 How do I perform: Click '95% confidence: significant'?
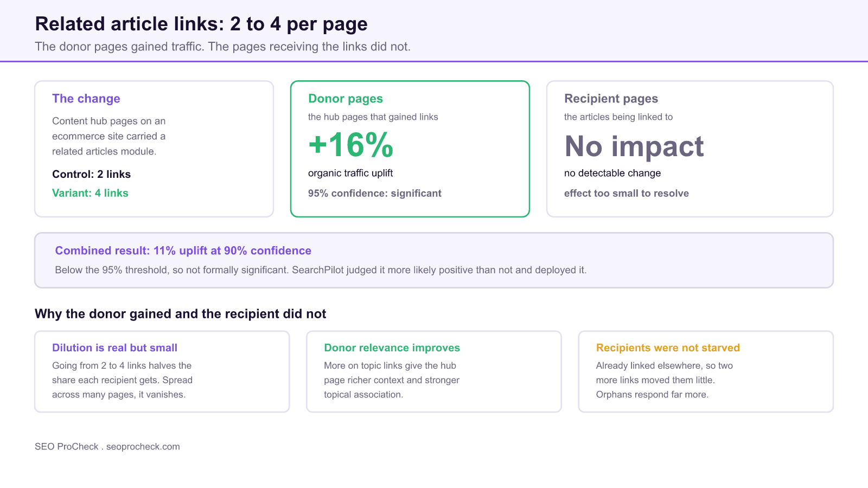(x=375, y=194)
